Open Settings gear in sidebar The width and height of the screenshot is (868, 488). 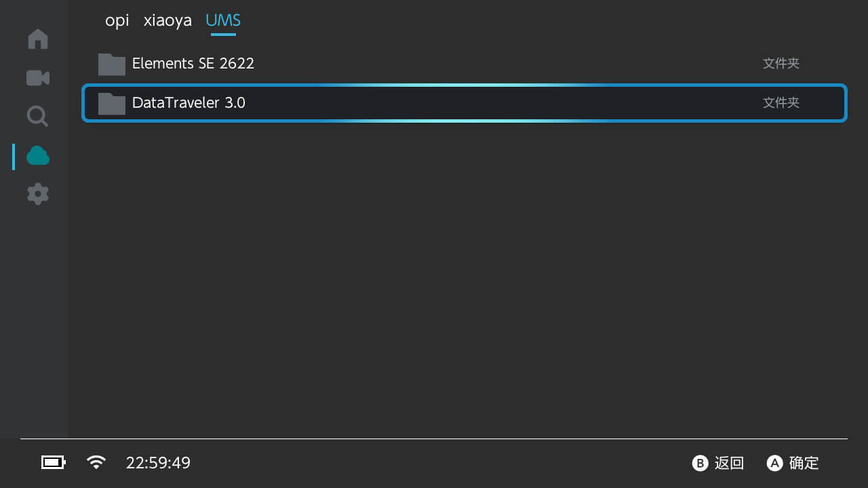coord(38,195)
